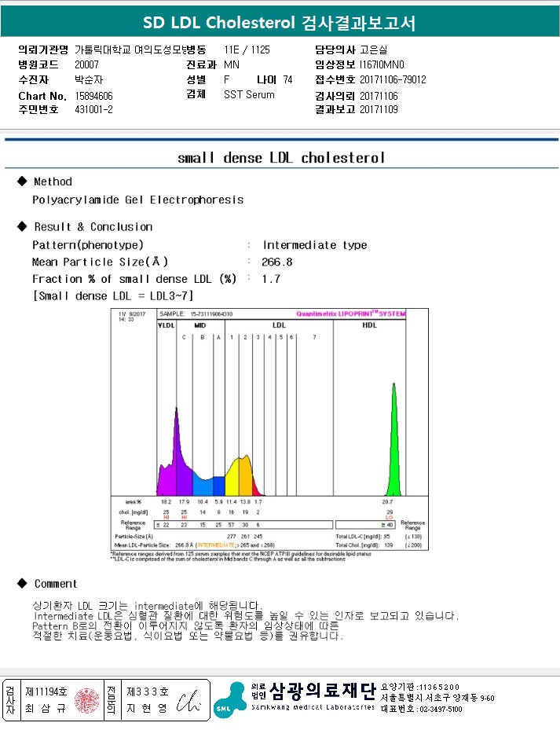Image resolution: width=560 pixels, height=730 pixels.
Task: Click the chart sample ID '15-731119064310'
Action: (x=211, y=314)
